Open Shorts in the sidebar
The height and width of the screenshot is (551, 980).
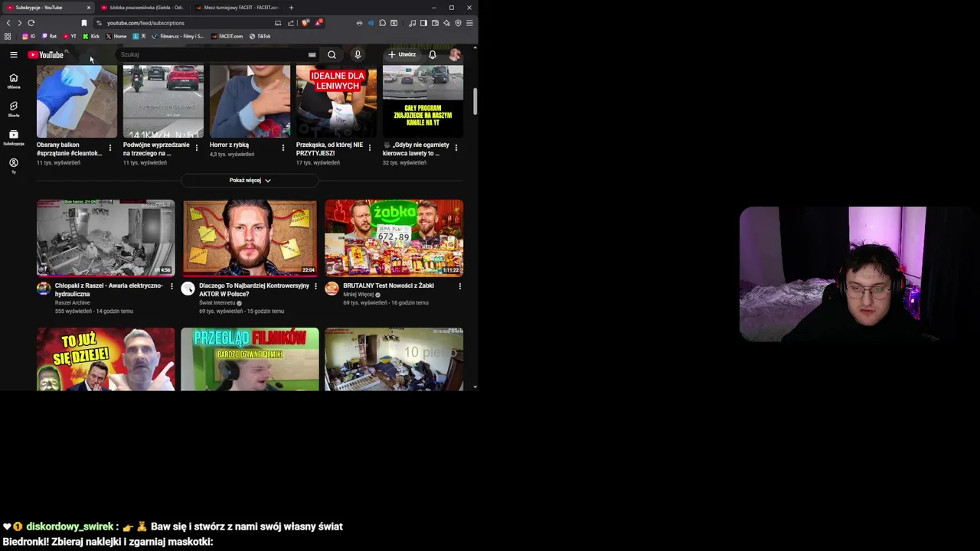coord(13,109)
